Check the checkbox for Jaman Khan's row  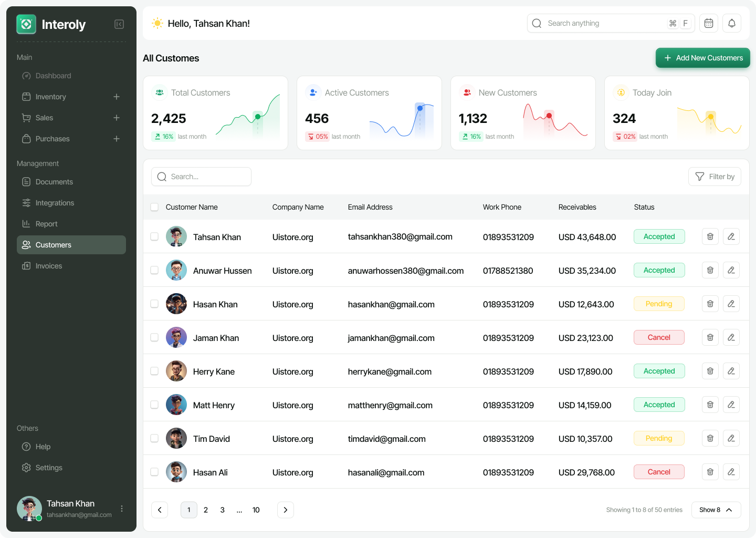(154, 337)
